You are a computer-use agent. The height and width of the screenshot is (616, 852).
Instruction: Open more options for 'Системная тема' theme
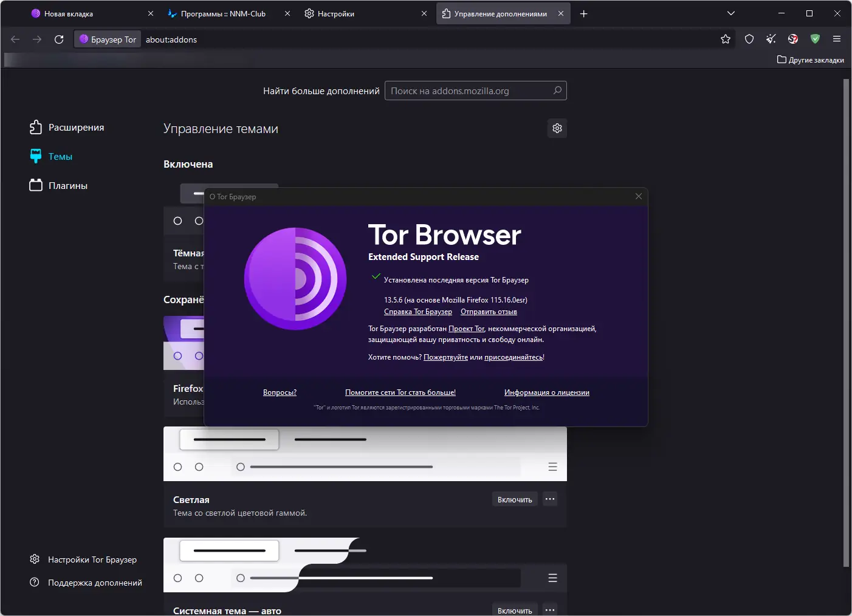click(550, 610)
